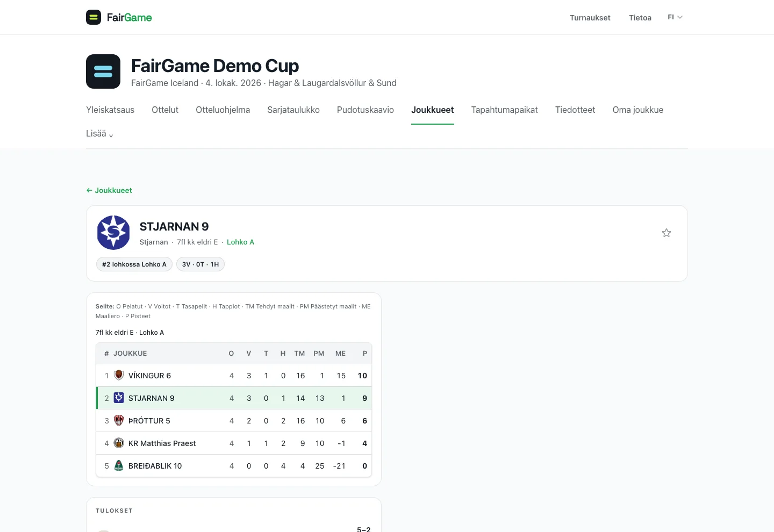
Task: Switch to the Ottelut tab
Action: 165,110
